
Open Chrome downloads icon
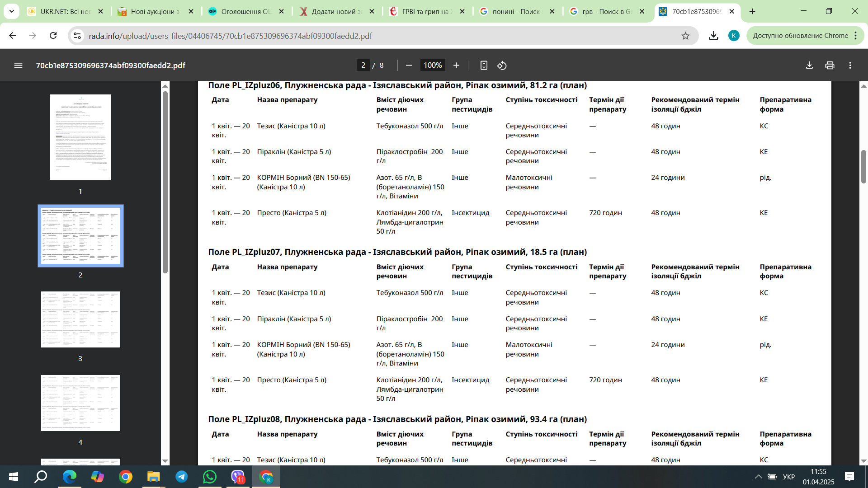(713, 36)
